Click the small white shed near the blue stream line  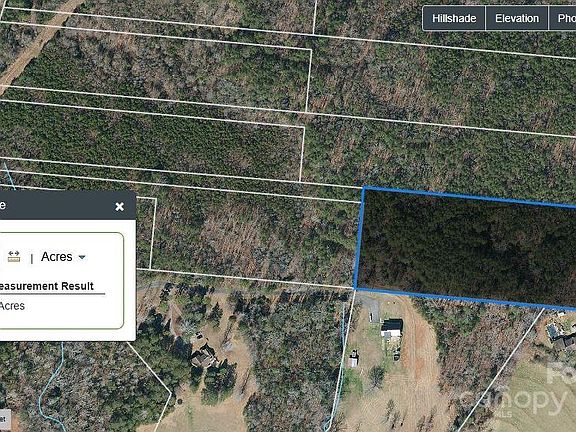tap(353, 359)
